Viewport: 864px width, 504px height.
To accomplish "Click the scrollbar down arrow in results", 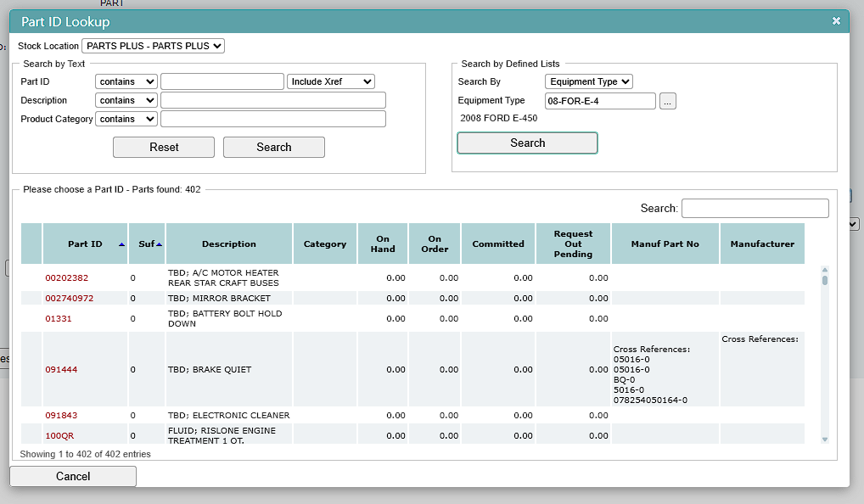I will click(x=825, y=440).
